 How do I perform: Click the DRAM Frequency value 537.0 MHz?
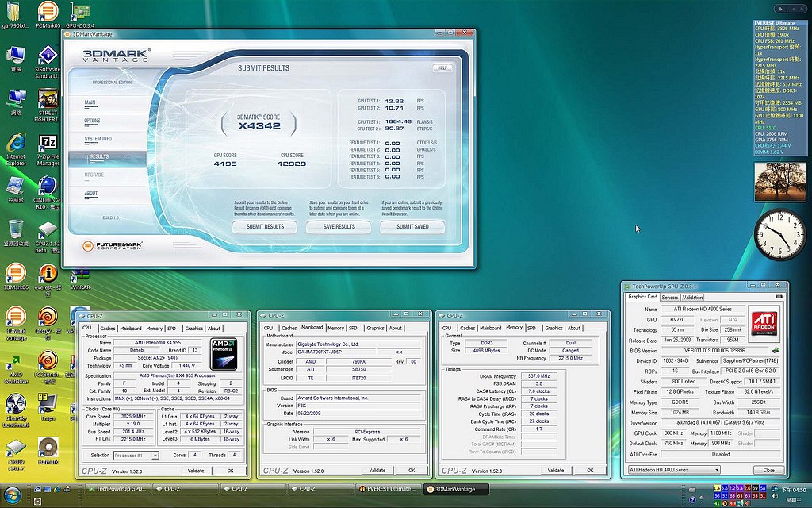point(538,376)
